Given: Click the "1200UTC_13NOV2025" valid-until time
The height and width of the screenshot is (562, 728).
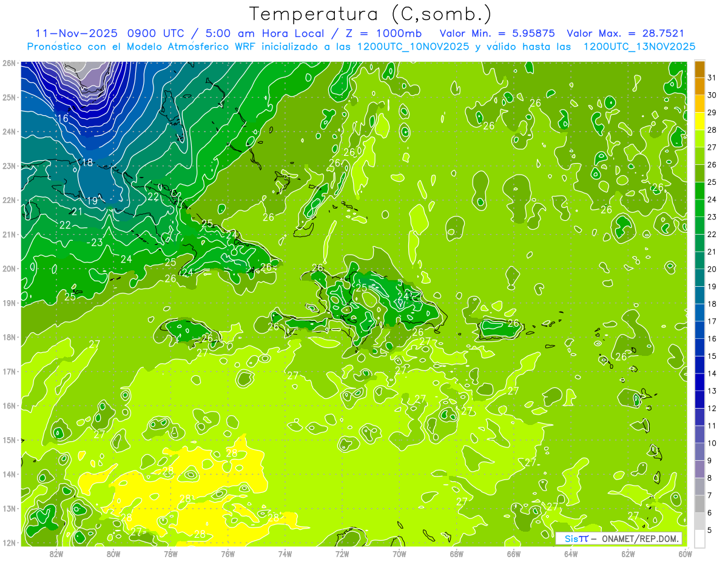Looking at the screenshot, I should [x=639, y=47].
